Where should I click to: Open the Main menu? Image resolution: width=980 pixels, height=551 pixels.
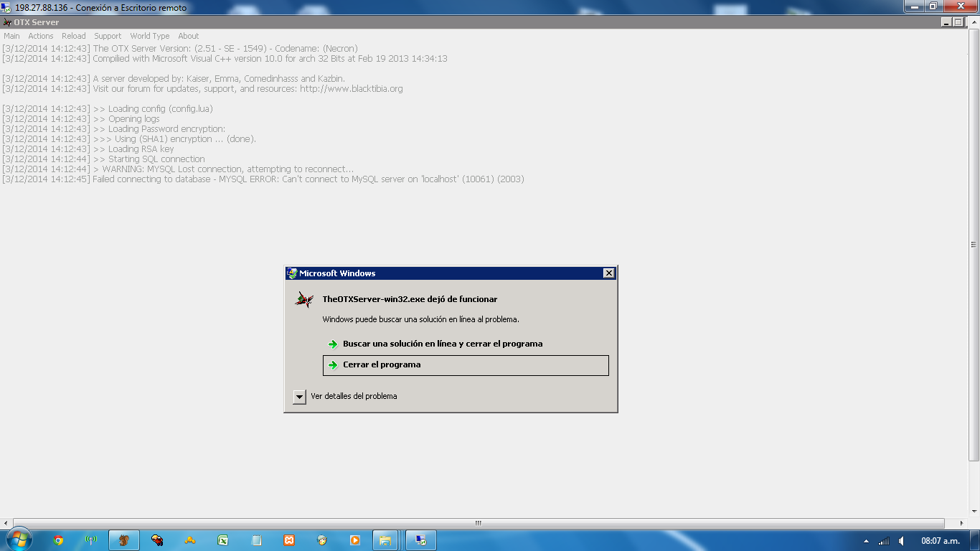[x=11, y=36]
